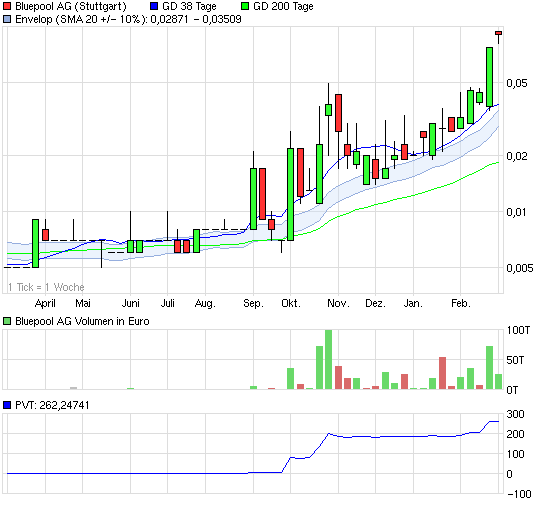Click the first green candle before April
Screen dimensions: 545x515
click(35, 243)
